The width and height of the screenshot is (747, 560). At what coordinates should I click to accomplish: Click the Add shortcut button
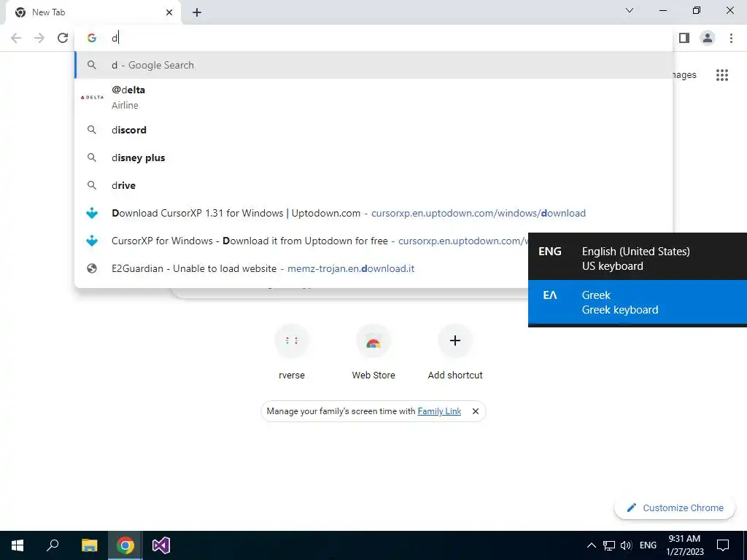[x=455, y=352]
